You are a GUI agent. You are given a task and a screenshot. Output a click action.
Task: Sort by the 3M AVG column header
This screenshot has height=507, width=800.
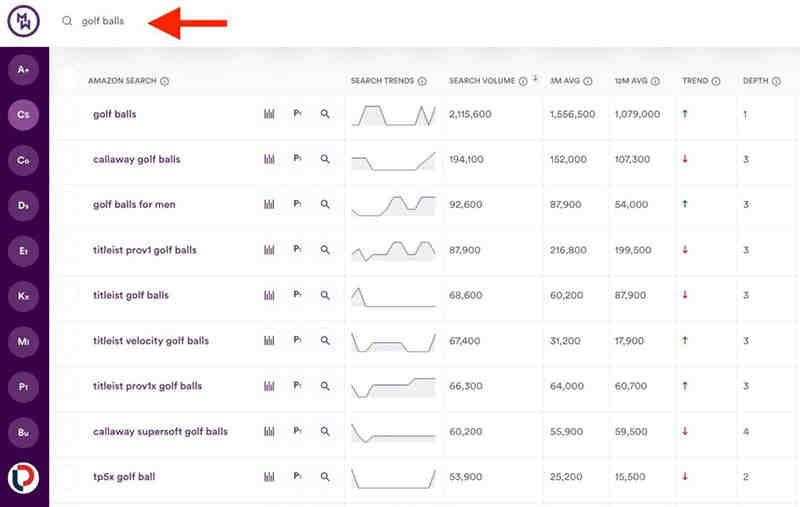point(565,81)
